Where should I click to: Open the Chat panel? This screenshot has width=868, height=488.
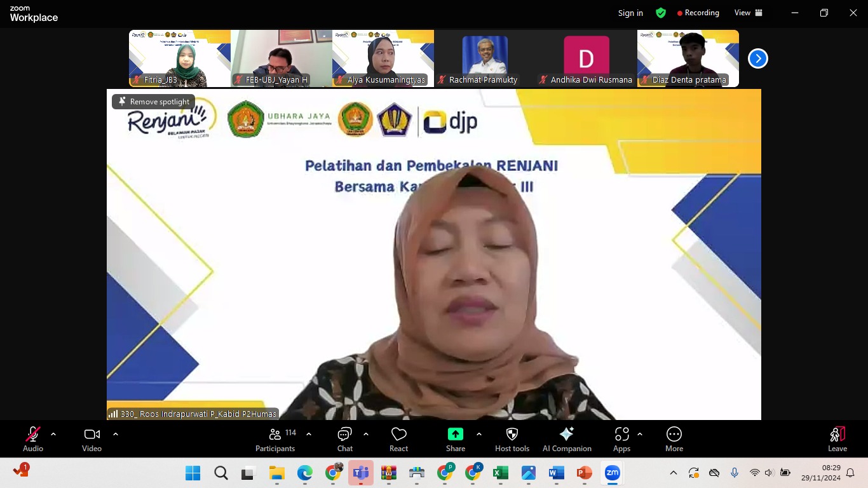click(344, 439)
